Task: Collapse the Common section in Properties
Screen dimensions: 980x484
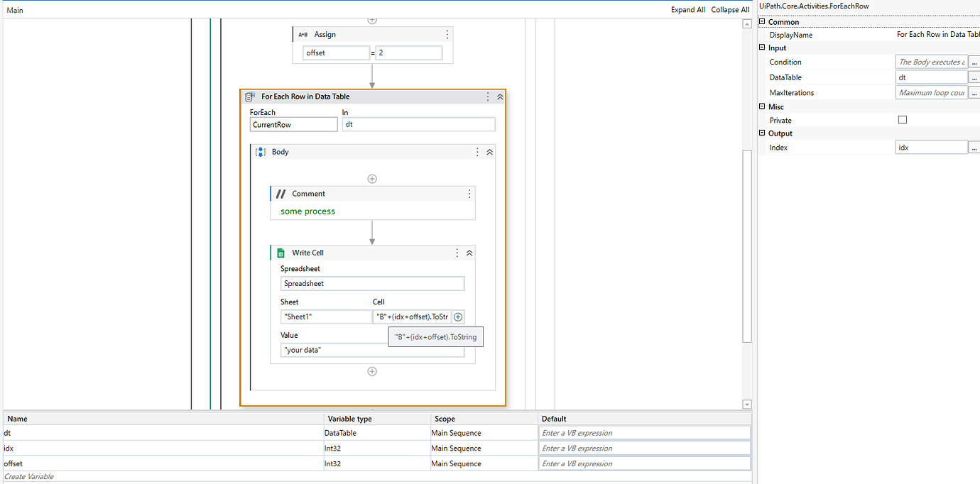Action: 761,21
